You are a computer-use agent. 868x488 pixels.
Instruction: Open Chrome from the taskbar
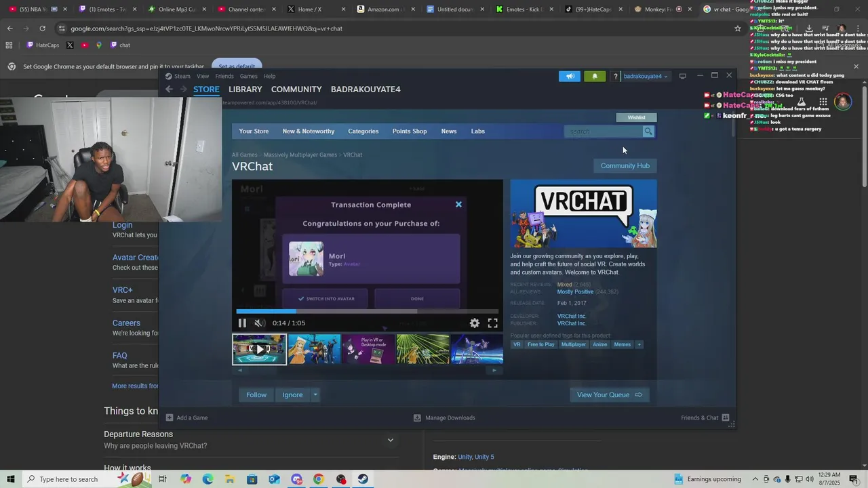(318, 479)
